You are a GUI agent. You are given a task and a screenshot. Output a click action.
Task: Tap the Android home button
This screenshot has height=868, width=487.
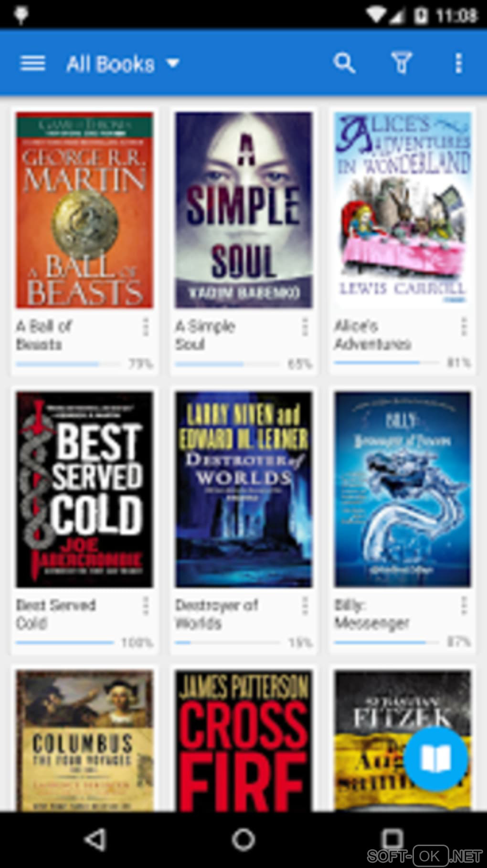coord(243,839)
